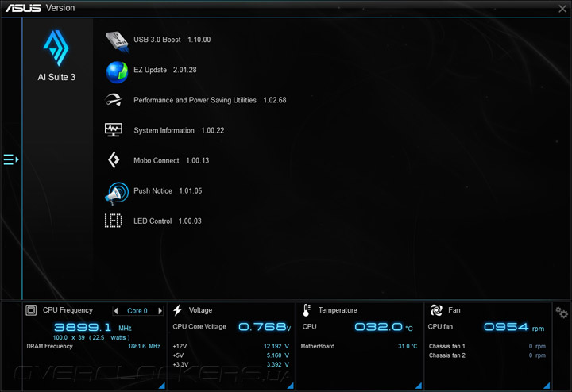
Task: Click the Temperature thermometer icon
Action: click(307, 310)
